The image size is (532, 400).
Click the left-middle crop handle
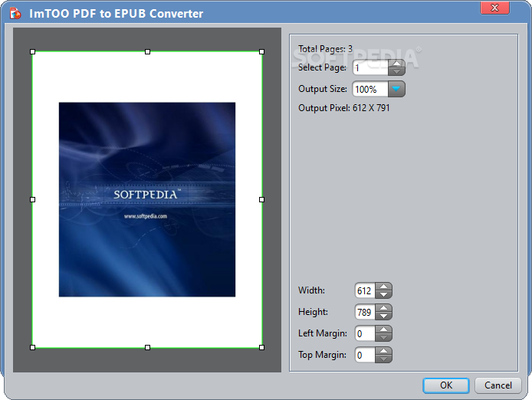(32, 199)
